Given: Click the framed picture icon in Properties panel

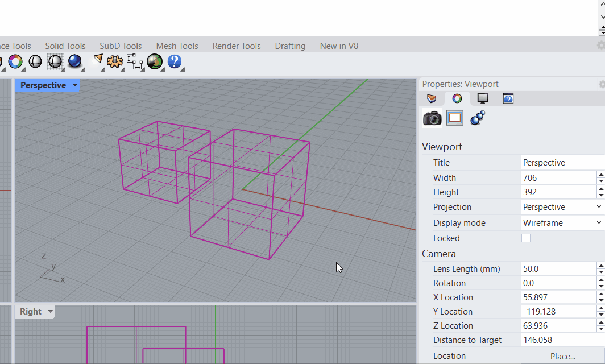Looking at the screenshot, I should pyautogui.click(x=455, y=118).
